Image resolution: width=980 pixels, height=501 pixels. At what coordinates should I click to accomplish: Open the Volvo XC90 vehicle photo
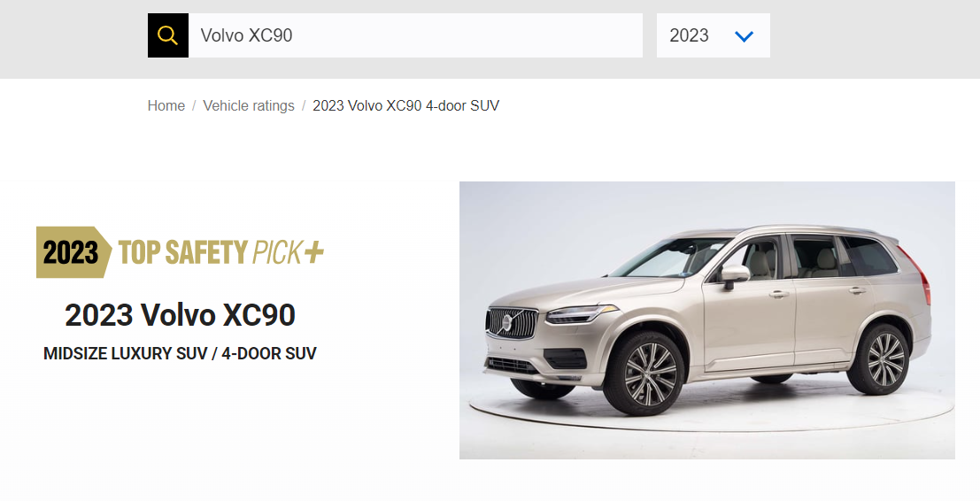(706, 320)
